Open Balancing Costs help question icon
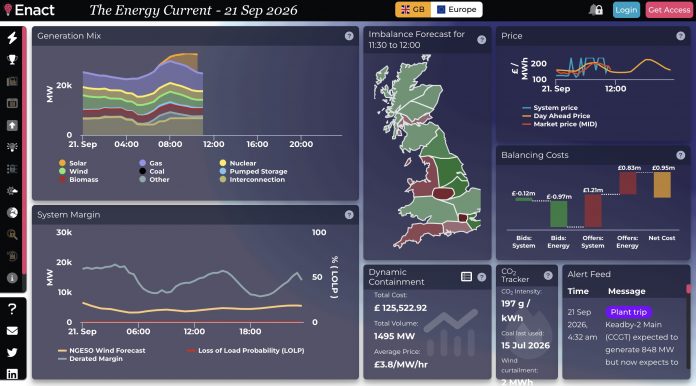Viewport: 696px width, 386px height. (x=680, y=155)
